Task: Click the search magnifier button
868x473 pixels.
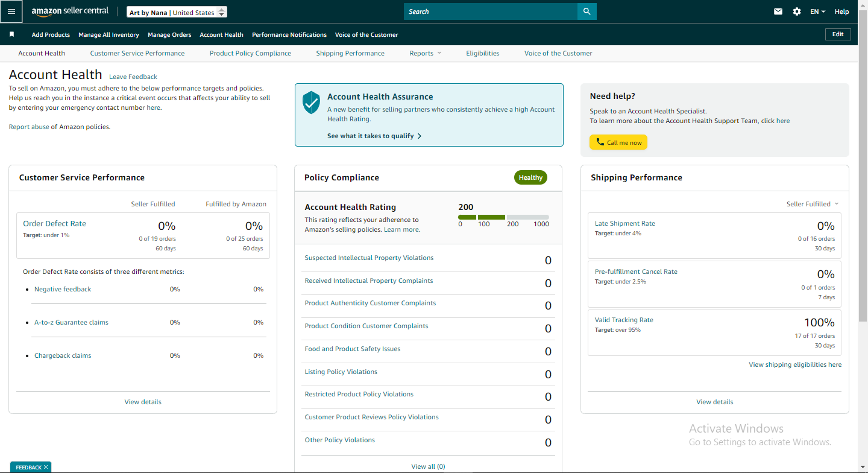Action: pos(587,11)
